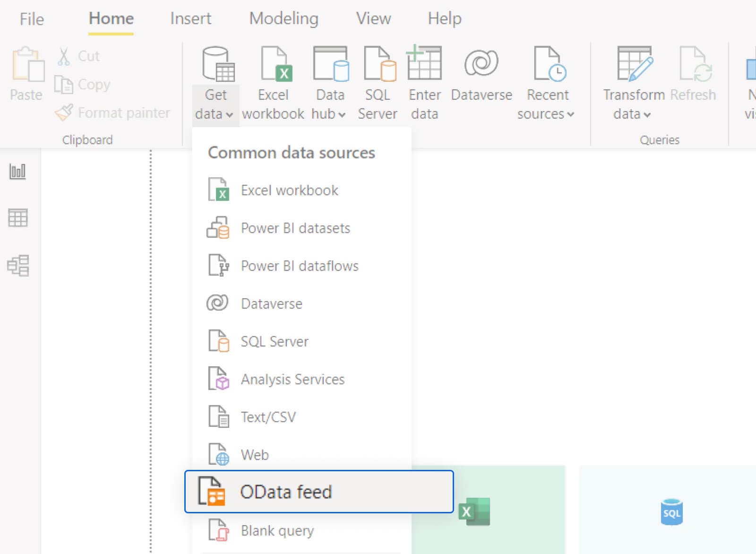Select Text/CSV in the dropdown list

tap(301, 417)
